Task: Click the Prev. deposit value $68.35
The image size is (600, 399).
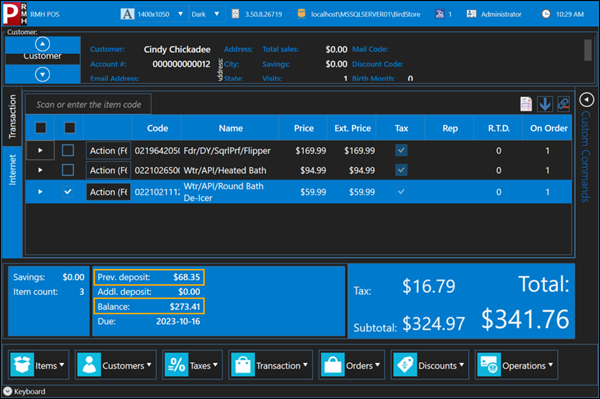Action: coord(186,277)
